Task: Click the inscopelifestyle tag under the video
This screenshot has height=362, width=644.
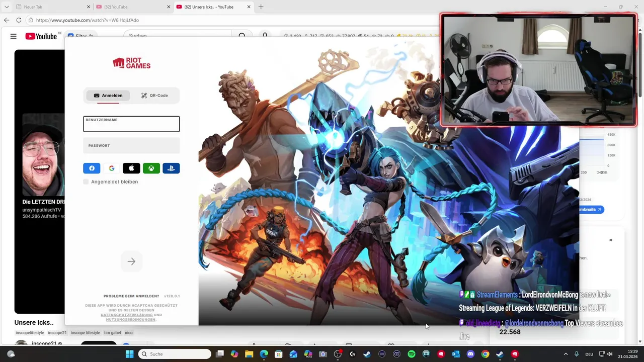Action: [x=30, y=333]
